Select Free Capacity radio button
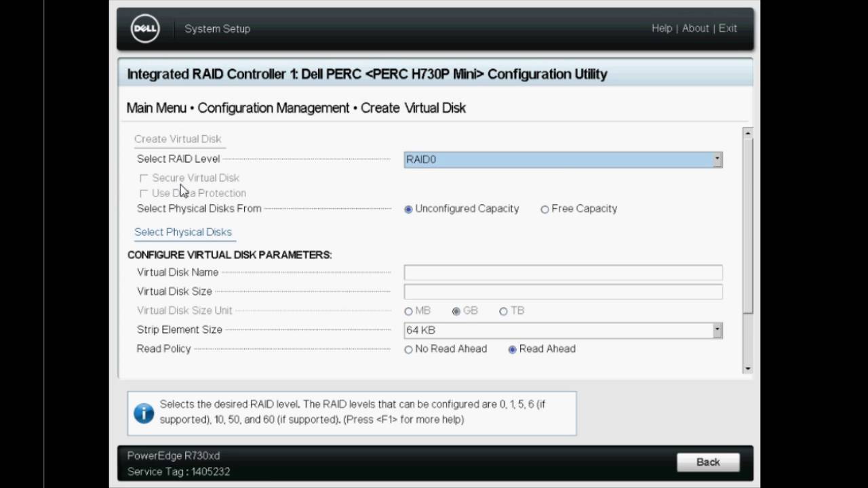The image size is (868, 488). [545, 209]
